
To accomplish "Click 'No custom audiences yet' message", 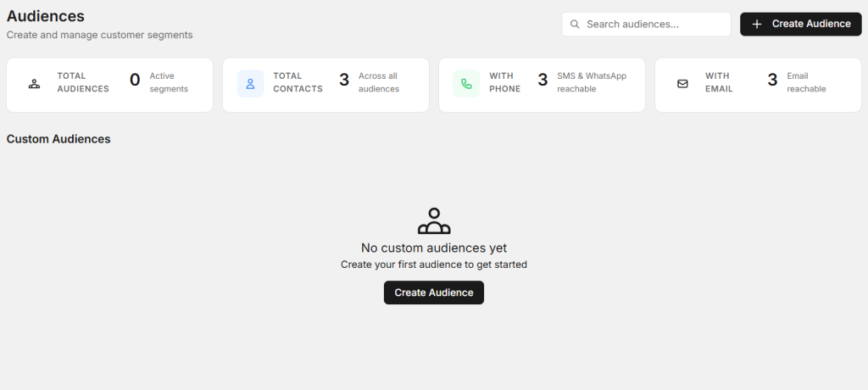I will coord(434,248).
